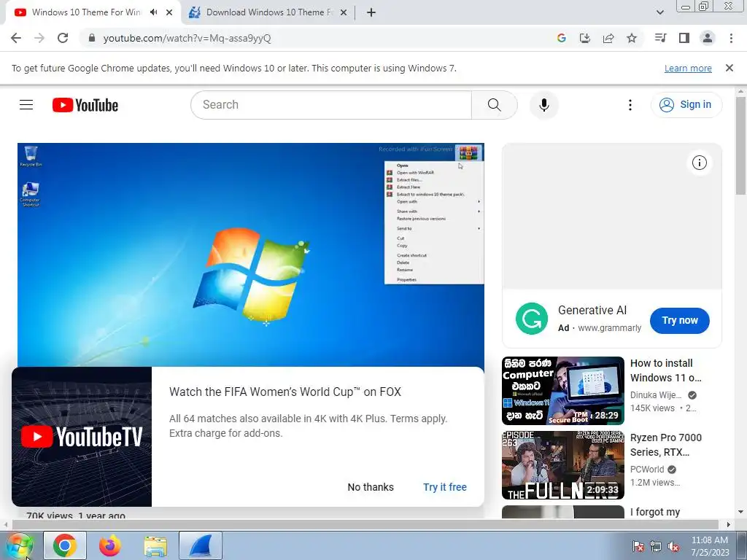Open the I forgot my video title
Screen dimensions: 747x560
click(655, 512)
